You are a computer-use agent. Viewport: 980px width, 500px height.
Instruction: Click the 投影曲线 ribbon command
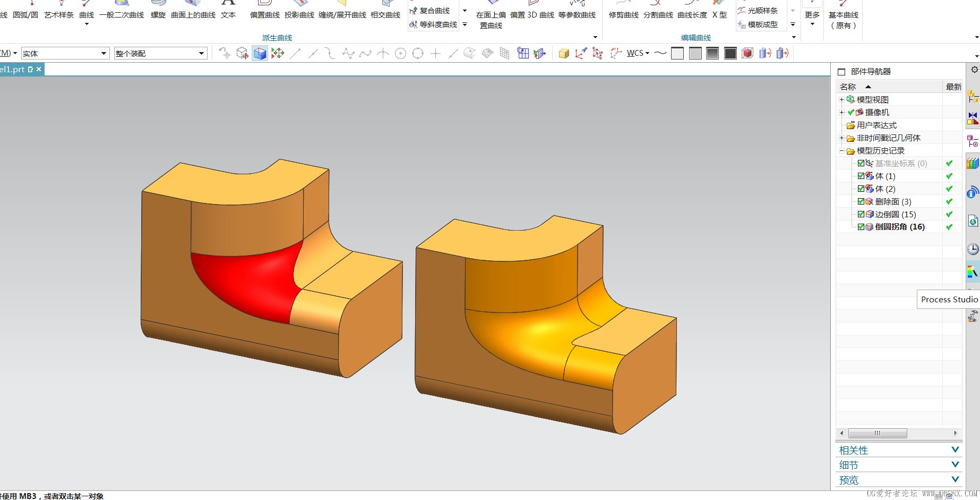pyautogui.click(x=299, y=15)
